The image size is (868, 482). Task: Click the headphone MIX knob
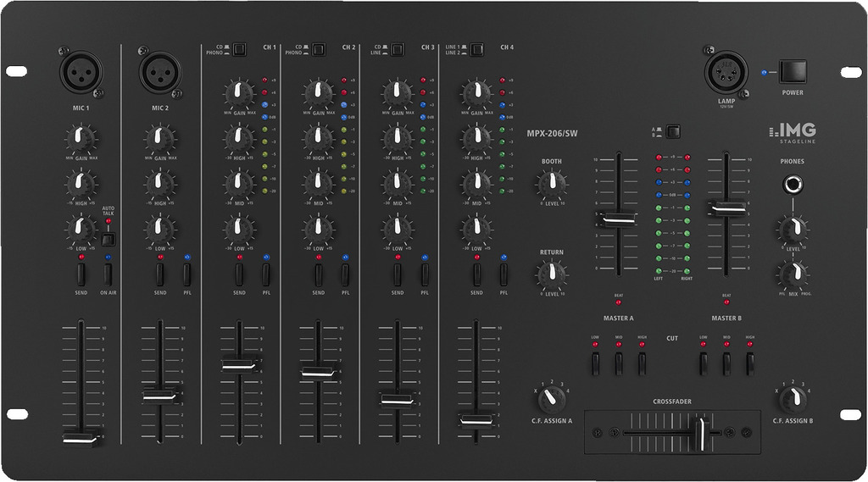coord(793,274)
